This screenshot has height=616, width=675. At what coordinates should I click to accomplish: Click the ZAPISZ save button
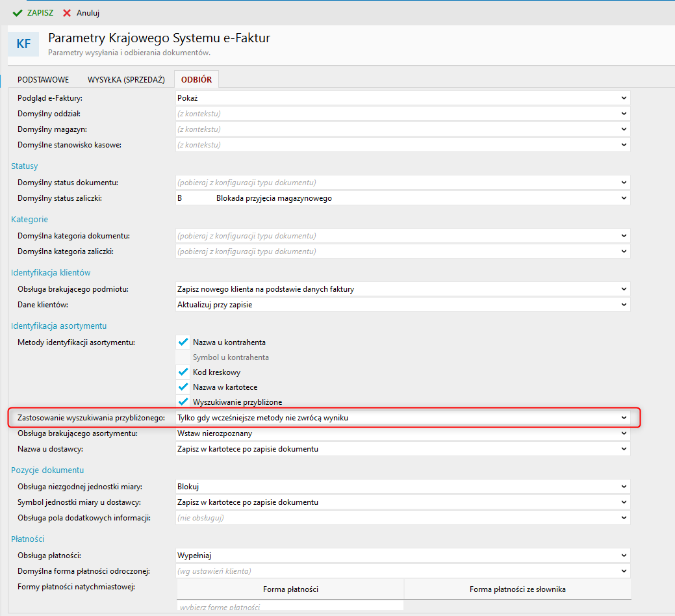[x=40, y=13]
